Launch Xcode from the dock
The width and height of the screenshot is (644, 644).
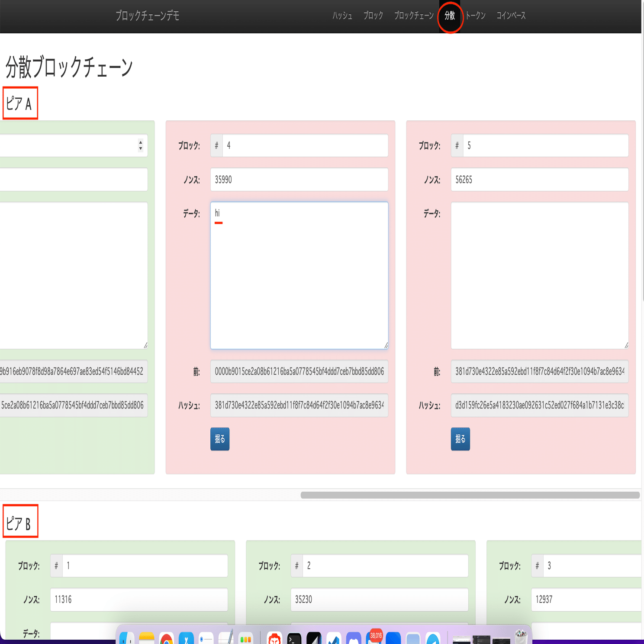(185, 638)
